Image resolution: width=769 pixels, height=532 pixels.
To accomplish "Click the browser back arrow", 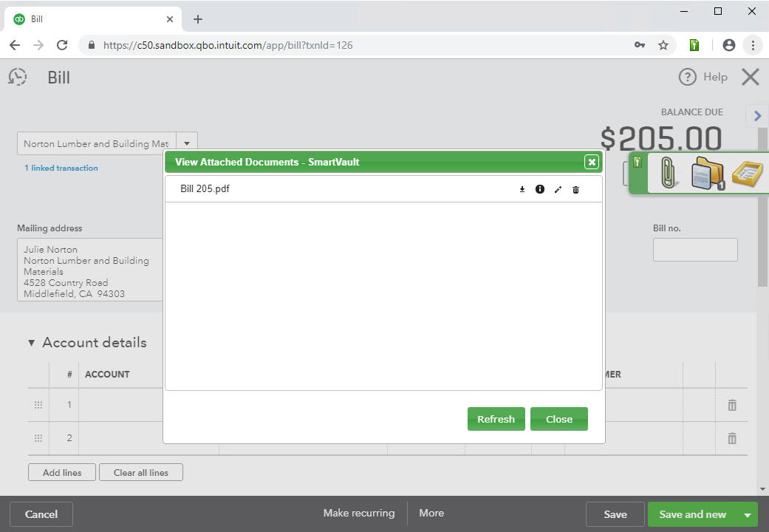I will [15, 45].
